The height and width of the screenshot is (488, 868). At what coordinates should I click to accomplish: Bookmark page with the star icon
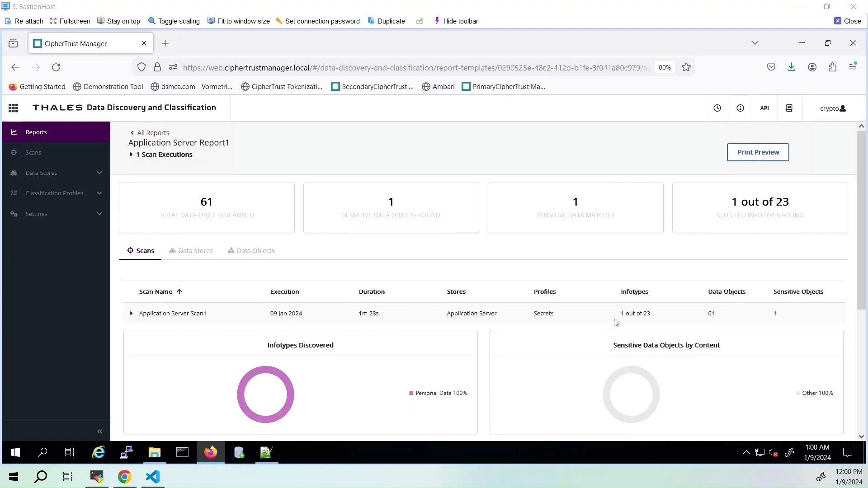tap(686, 67)
